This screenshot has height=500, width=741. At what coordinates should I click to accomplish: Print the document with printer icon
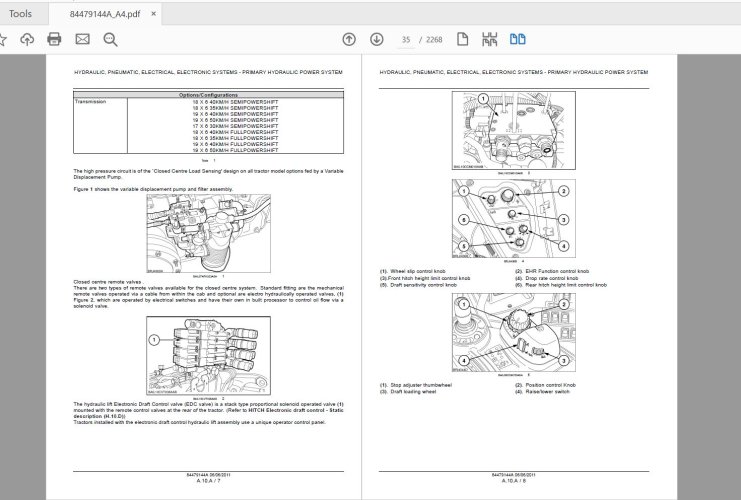click(54, 39)
